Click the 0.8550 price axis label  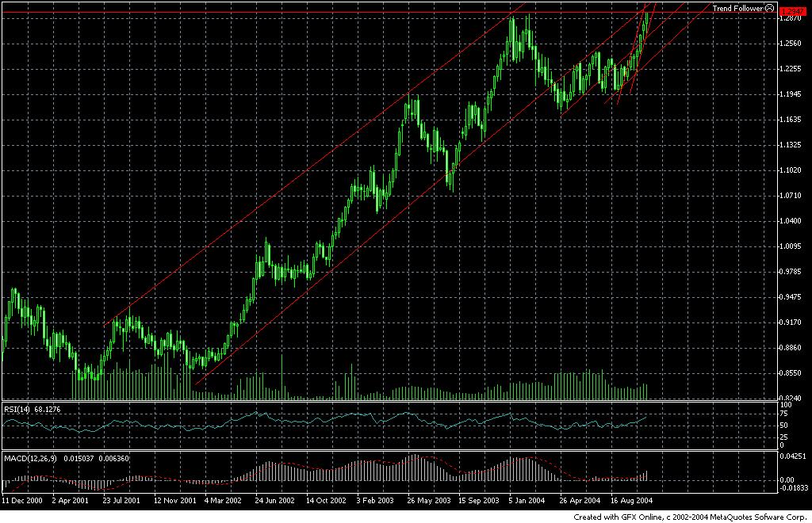point(791,373)
